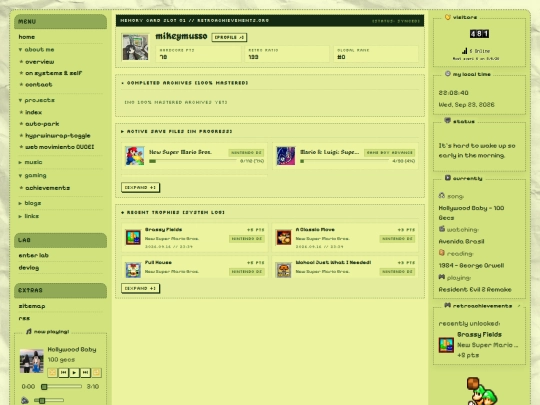The image size is (540, 405).
Task: Click the music note now playing icon
Action: [x=29, y=331]
